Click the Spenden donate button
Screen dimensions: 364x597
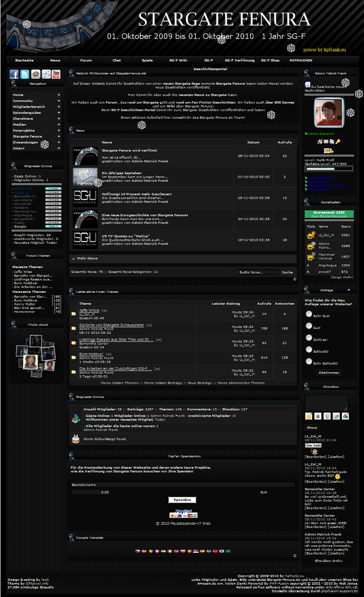pyautogui.click(x=182, y=500)
